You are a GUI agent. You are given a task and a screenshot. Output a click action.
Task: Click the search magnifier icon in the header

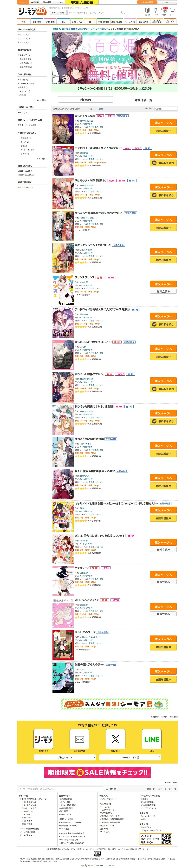123,13
